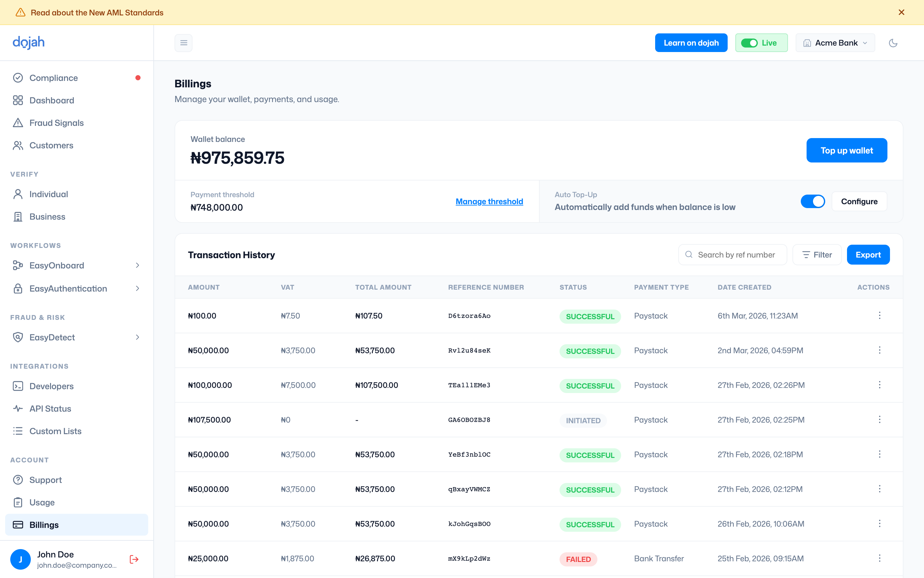Go to Support page
The height and width of the screenshot is (578, 924).
click(76, 480)
